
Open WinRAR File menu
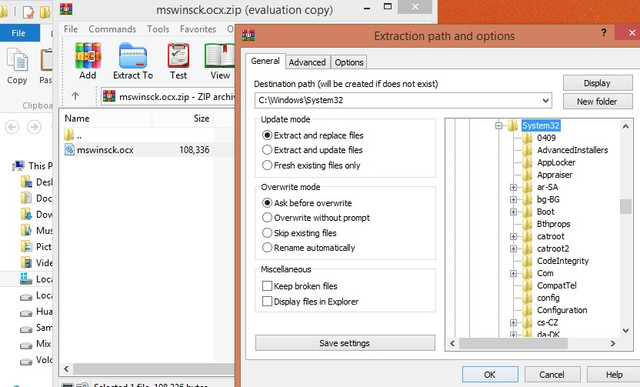click(x=71, y=29)
